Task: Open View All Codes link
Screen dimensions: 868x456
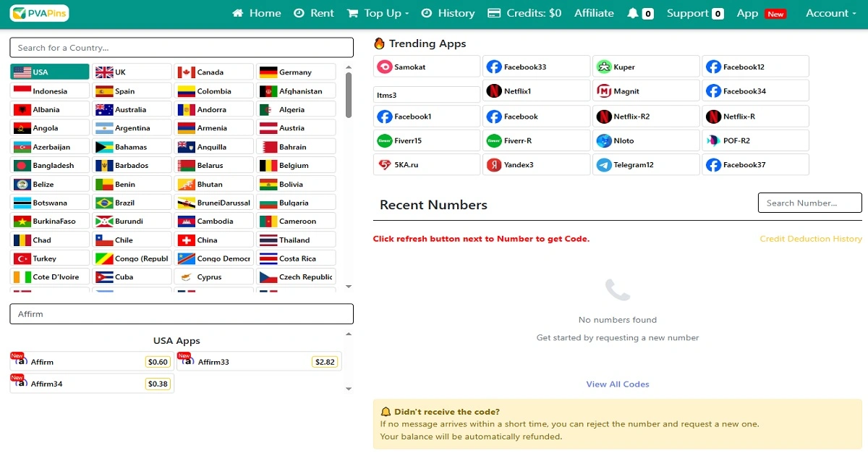Action: (x=618, y=384)
